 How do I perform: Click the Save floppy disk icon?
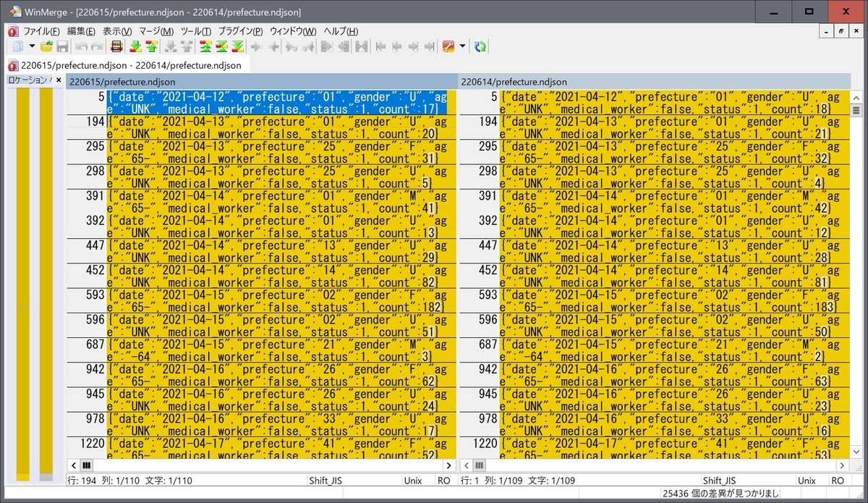[x=62, y=46]
